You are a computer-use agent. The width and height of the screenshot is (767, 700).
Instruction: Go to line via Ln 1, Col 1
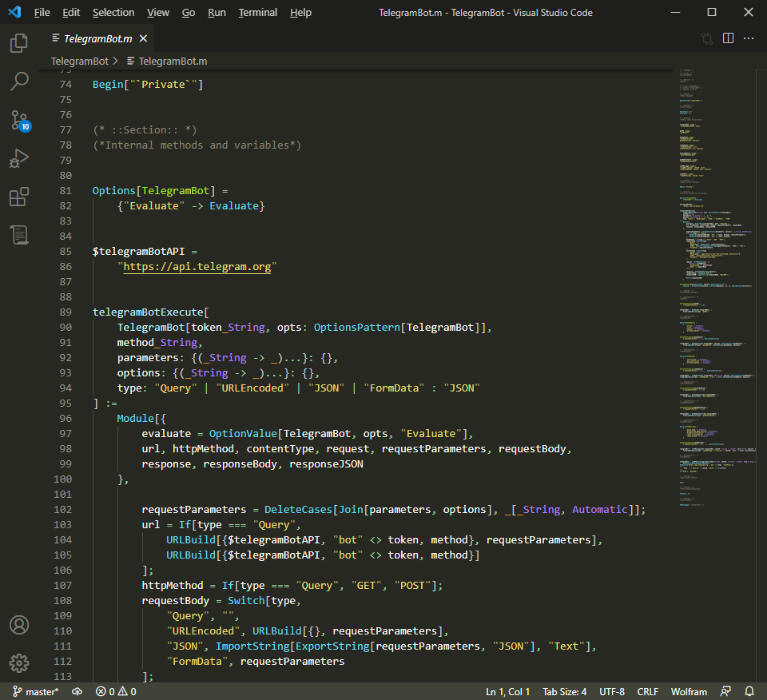(x=507, y=691)
